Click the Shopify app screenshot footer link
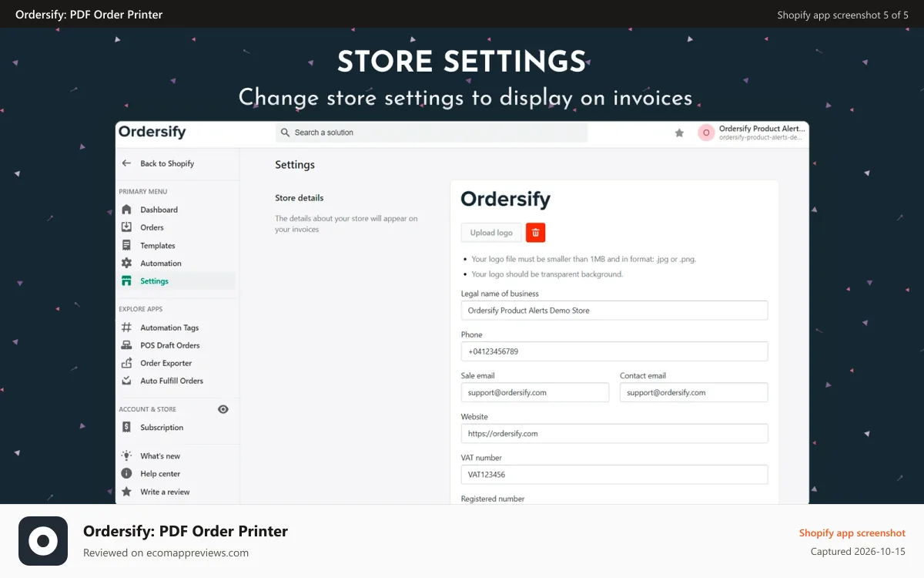This screenshot has width=924, height=578. click(x=852, y=533)
